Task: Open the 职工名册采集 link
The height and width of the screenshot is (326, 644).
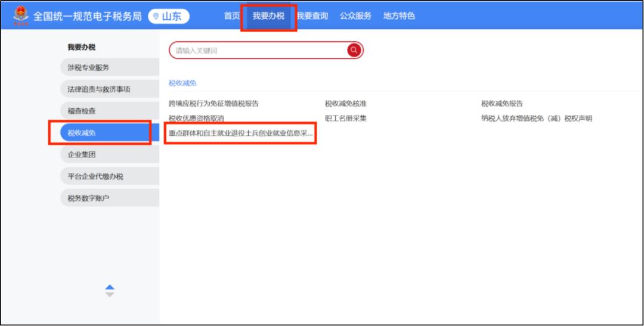Action: tap(346, 119)
